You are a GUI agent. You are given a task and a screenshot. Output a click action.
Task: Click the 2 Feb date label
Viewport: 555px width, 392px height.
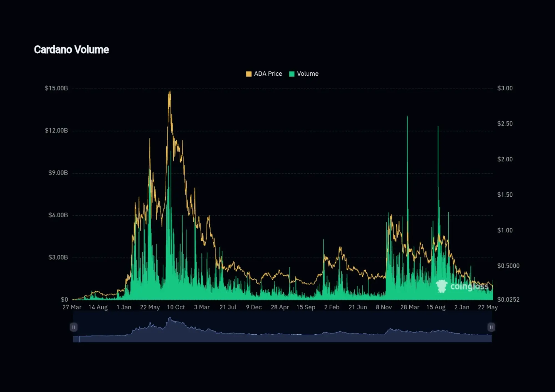point(332,307)
